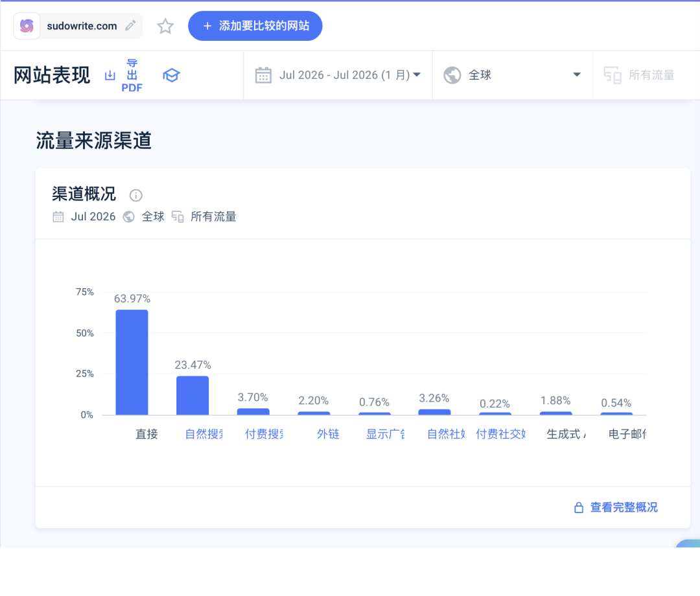
Task: Click the download icon beside 网站表现
Action: [110, 75]
